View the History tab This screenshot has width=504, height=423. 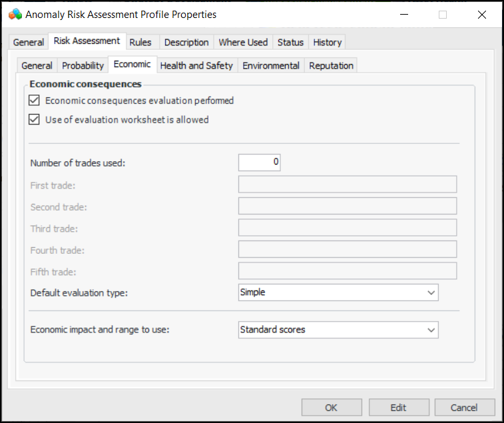coord(328,42)
